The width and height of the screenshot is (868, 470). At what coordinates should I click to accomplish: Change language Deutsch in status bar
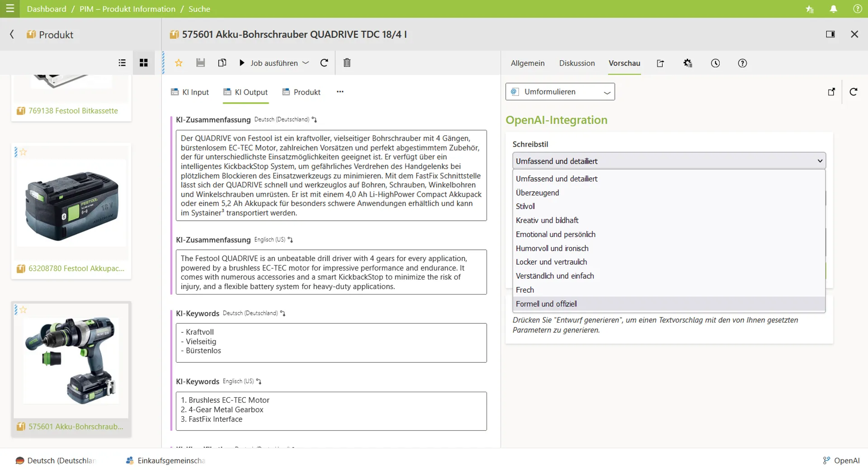pos(56,461)
